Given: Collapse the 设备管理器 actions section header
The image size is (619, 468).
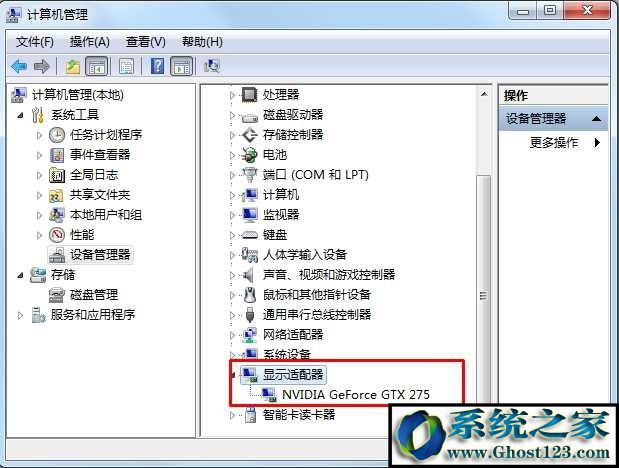Looking at the screenshot, I should pyautogui.click(x=597, y=118).
